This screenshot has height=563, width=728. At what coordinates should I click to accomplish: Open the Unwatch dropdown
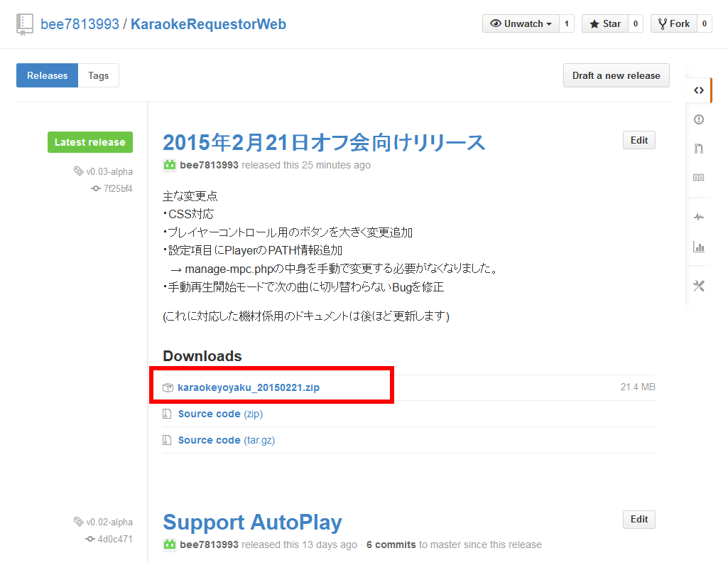(x=521, y=23)
